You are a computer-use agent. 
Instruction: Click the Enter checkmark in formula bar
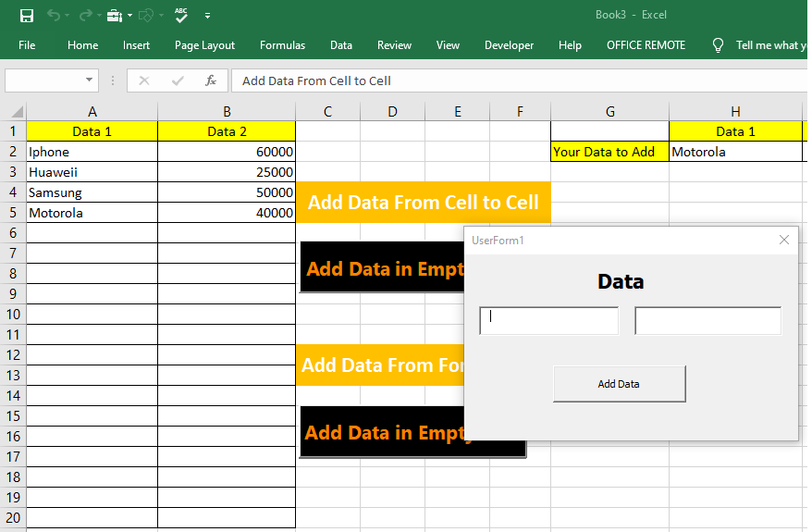click(x=178, y=80)
